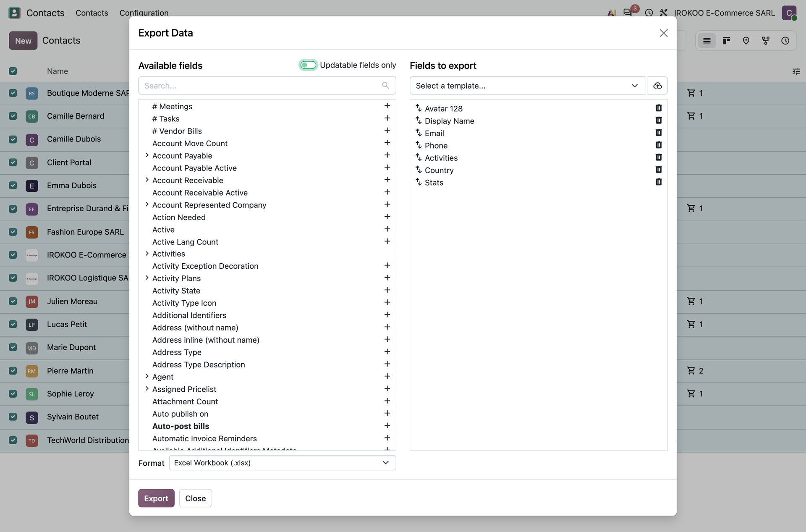This screenshot has width=806, height=532.
Task: Click plus next to Active Lang Count
Action: pos(387,241)
